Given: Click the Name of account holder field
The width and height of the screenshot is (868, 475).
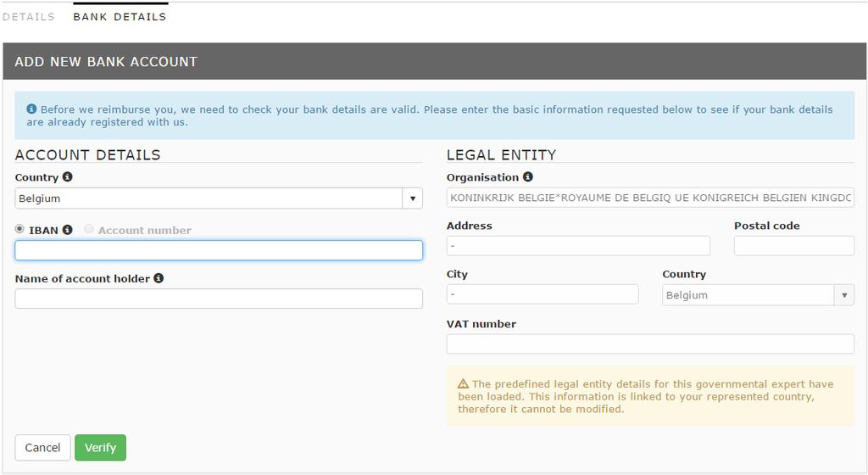Looking at the screenshot, I should (x=219, y=299).
